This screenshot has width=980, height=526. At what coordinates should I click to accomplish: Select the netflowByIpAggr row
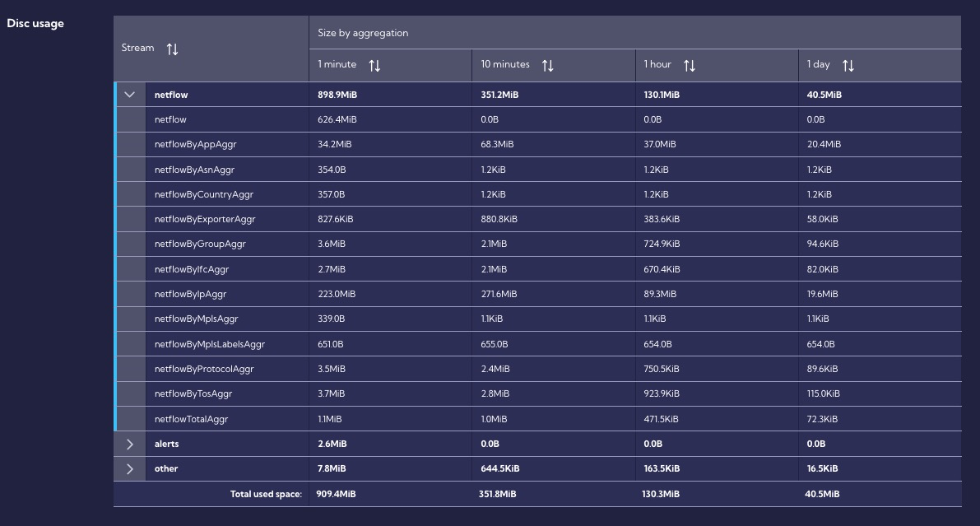point(537,294)
